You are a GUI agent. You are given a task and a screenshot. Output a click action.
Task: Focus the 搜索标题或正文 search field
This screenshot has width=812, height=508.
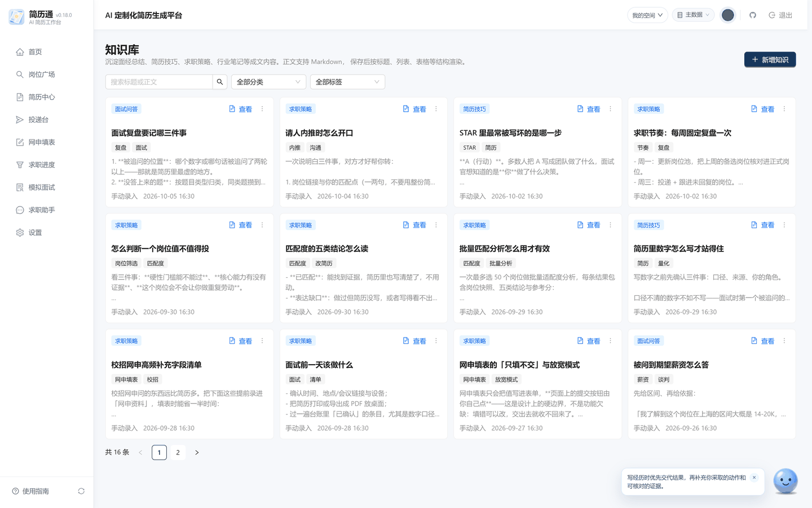coord(159,82)
